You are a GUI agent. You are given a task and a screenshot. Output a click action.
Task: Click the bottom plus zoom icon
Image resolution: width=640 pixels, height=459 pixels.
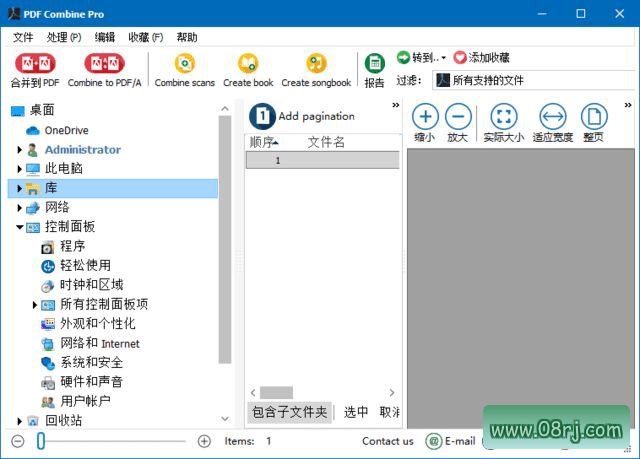click(x=204, y=441)
